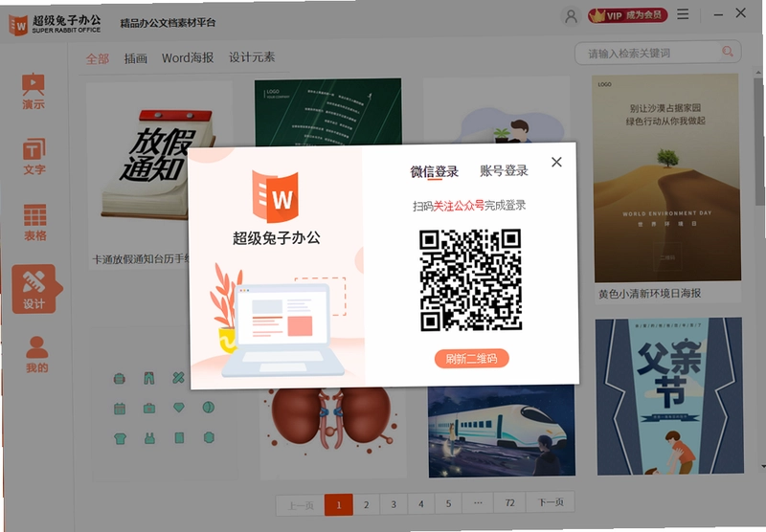The height and width of the screenshot is (532, 766).
Task: Go to 下一页 next page
Action: click(550, 501)
